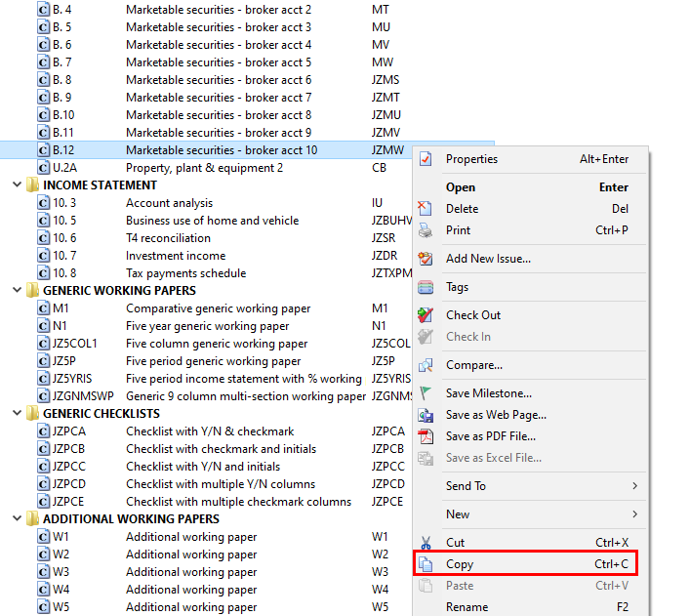Click the red X Delete icon

(x=425, y=209)
